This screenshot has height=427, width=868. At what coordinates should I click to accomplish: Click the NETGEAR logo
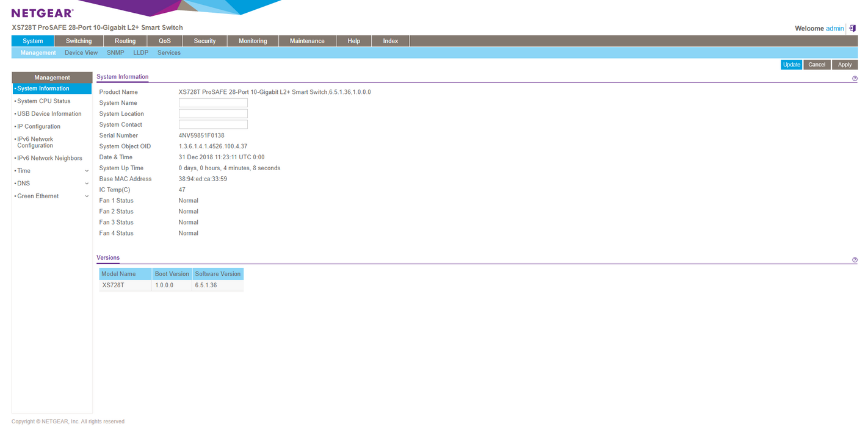(x=42, y=13)
